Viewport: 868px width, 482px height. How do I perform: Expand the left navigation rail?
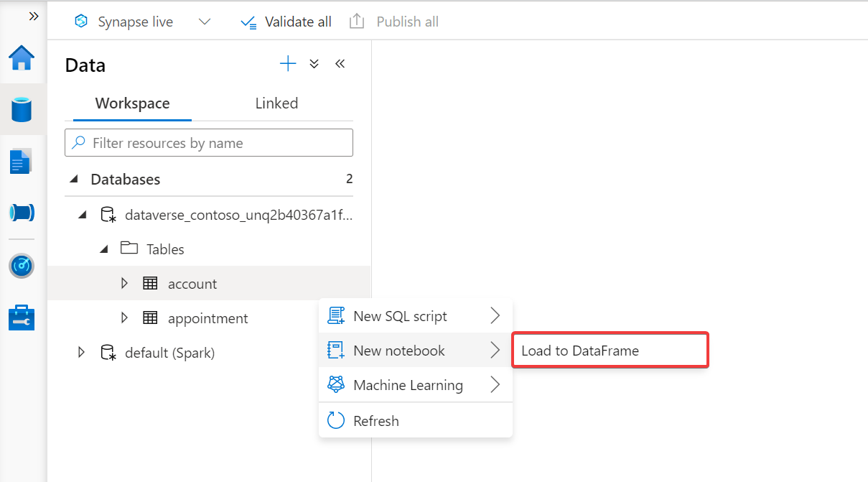(33, 16)
